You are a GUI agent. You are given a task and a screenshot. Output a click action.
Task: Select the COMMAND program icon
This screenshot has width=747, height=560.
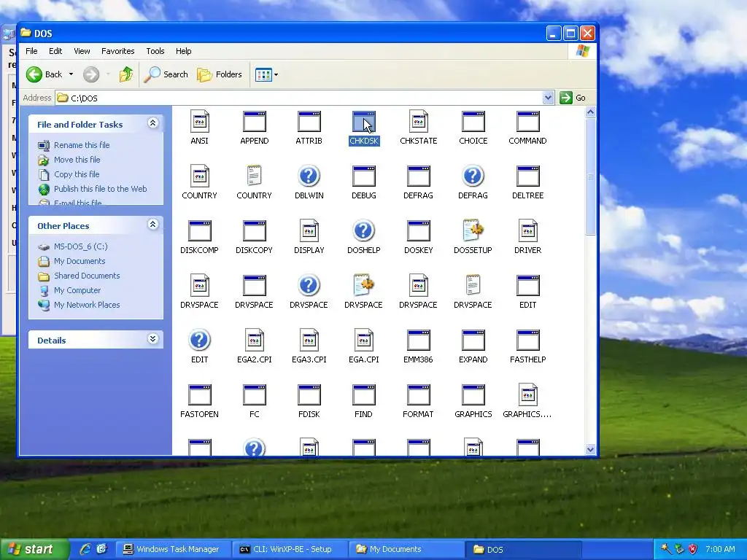(x=528, y=122)
